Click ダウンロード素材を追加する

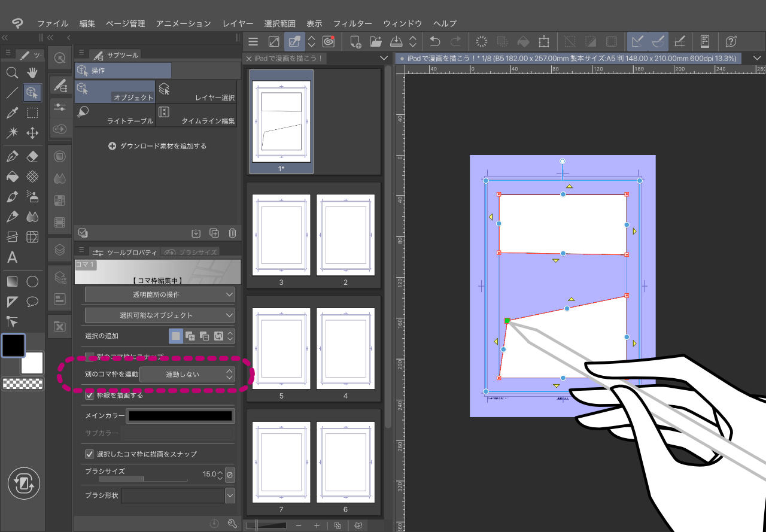[157, 146]
